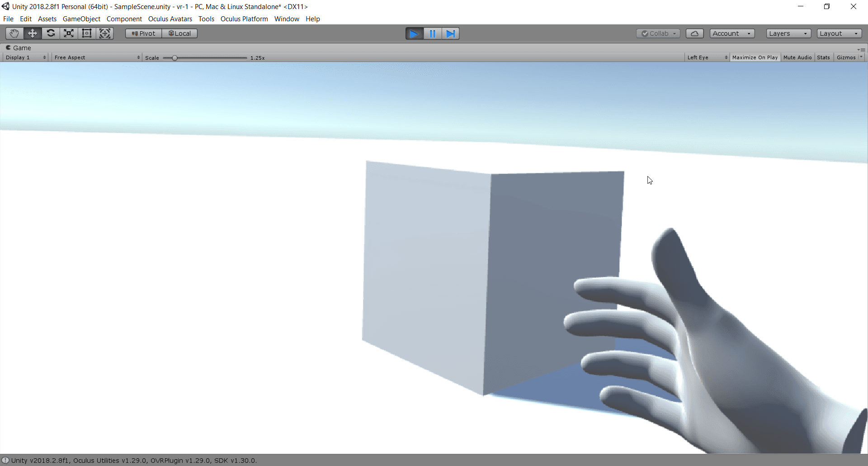The height and width of the screenshot is (466, 868).
Task: Open the Left Eye dropdown
Action: (x=707, y=57)
